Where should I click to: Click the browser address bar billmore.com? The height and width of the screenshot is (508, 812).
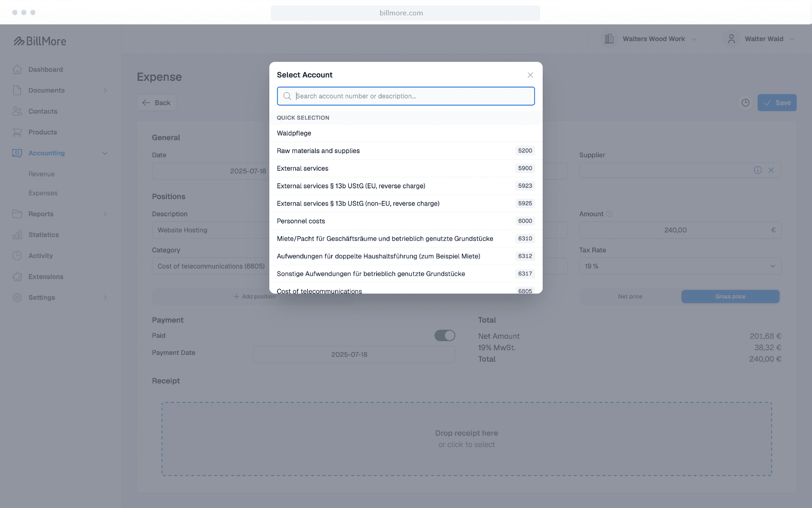point(405,13)
